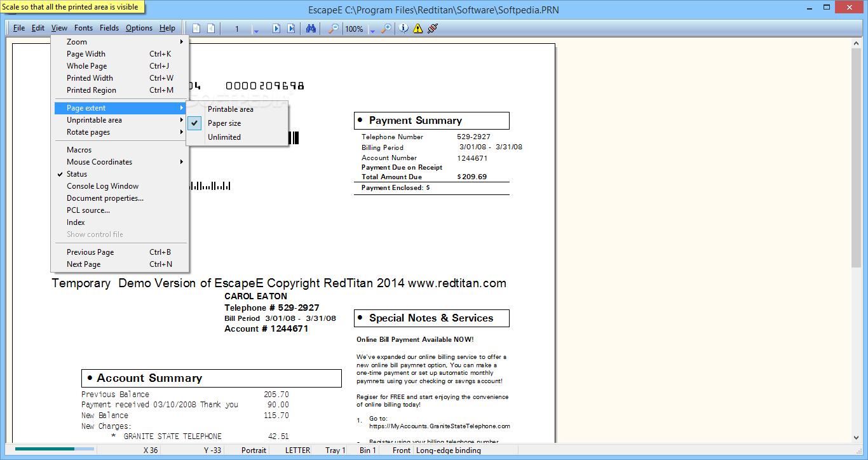The image size is (868, 460).
Task: Zoom in with magnifier plus icon
Action: click(386, 29)
